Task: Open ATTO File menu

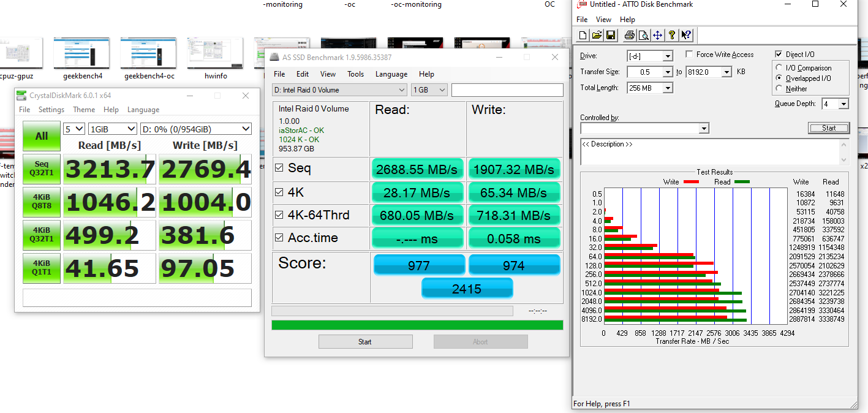Action: point(582,20)
